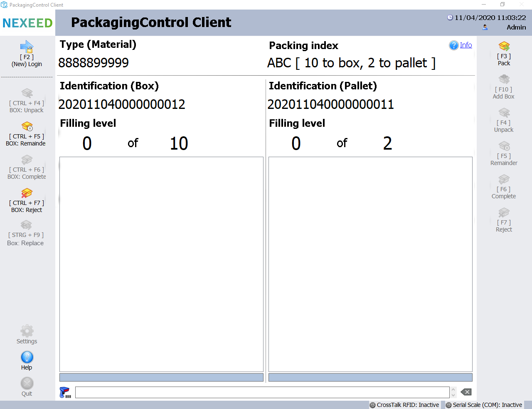Select the BOX: Unpack icon
The image size is (532, 409).
click(x=27, y=93)
